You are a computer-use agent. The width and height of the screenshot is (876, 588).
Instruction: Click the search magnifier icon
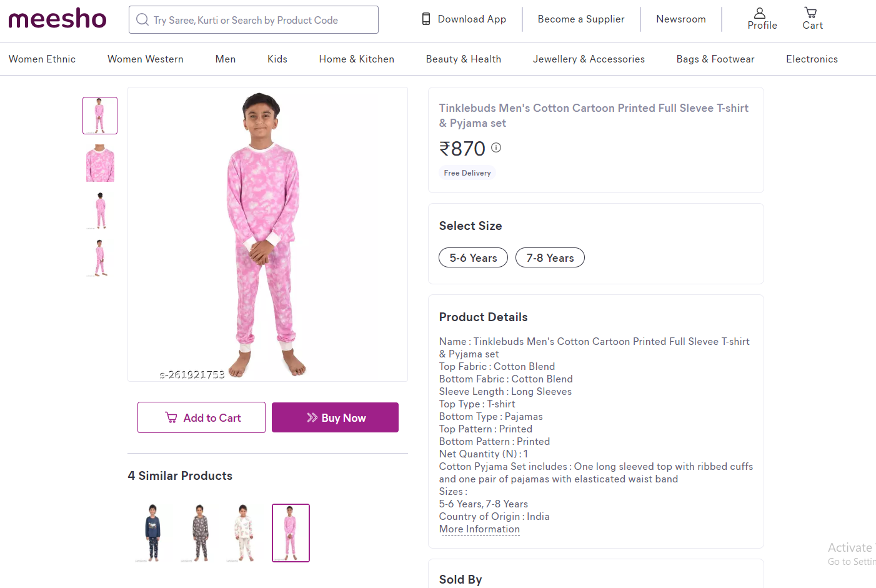coord(142,20)
